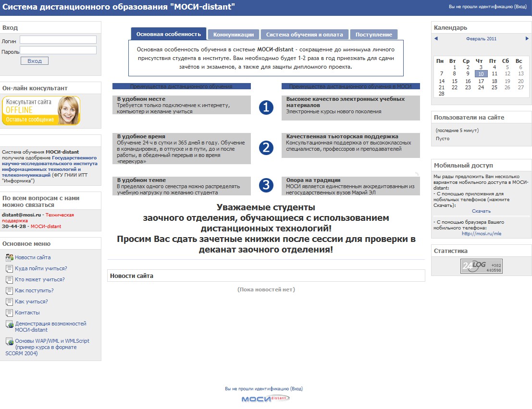Click В удобном месте advantage block
The image size is (532, 409).
tap(182, 105)
